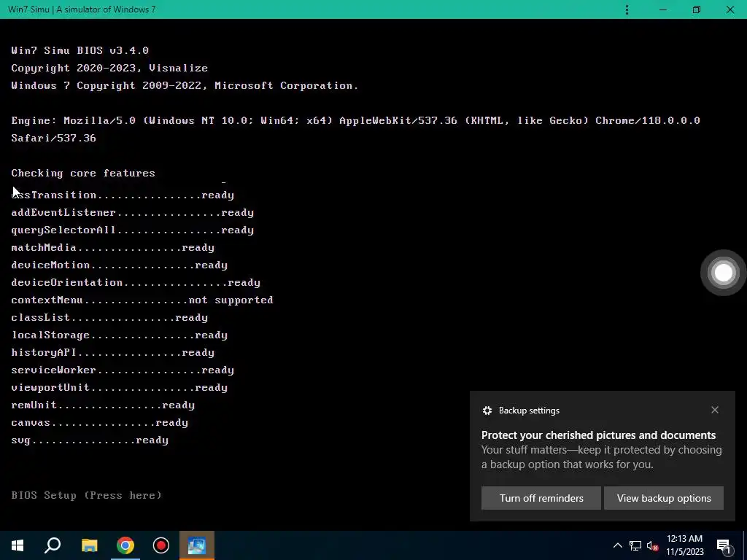The width and height of the screenshot is (747, 560).
Task: Select the "querySelectorAll...ready" line
Action: click(132, 230)
